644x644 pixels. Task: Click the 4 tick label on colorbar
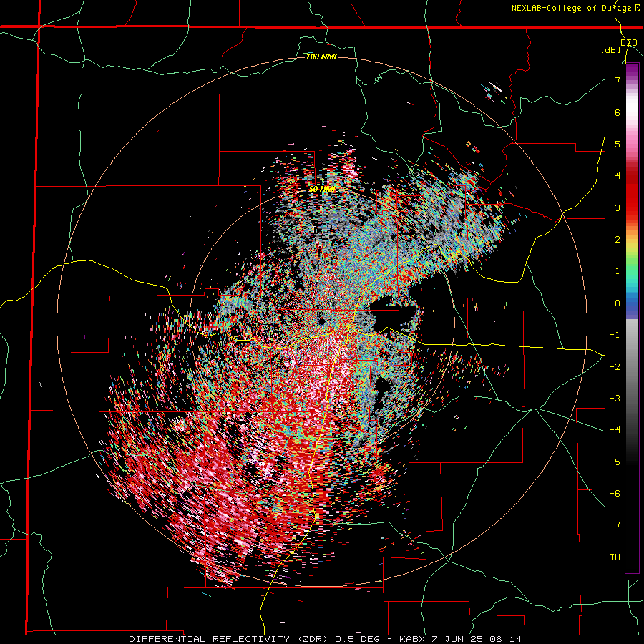(x=618, y=176)
